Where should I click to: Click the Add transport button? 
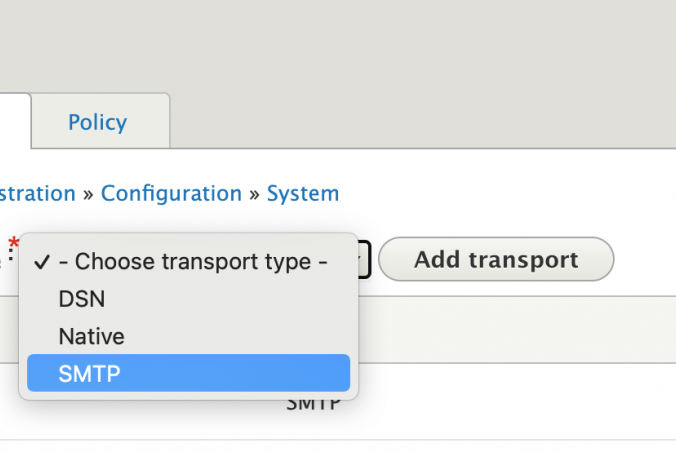click(x=496, y=260)
